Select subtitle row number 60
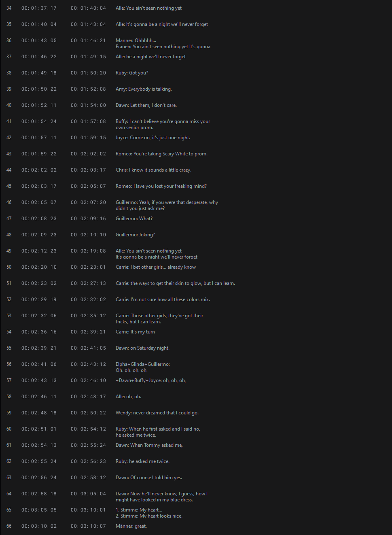The image size is (392, 535). point(9,429)
